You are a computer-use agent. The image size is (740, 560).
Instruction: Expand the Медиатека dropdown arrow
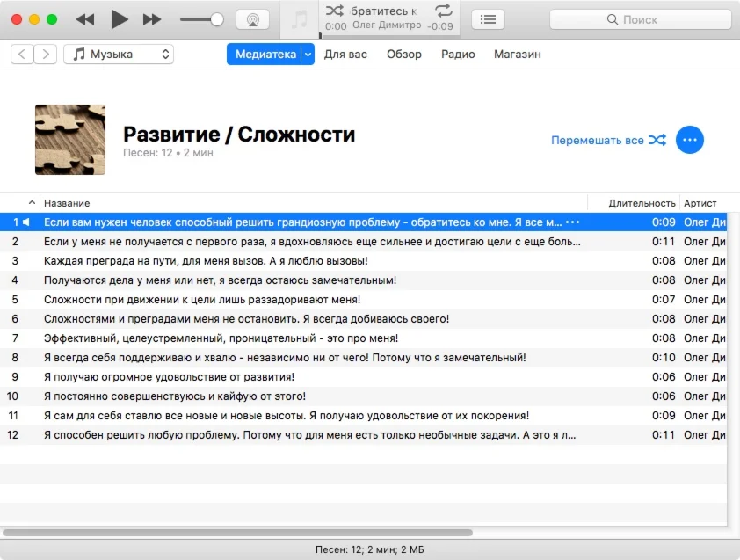tap(308, 55)
